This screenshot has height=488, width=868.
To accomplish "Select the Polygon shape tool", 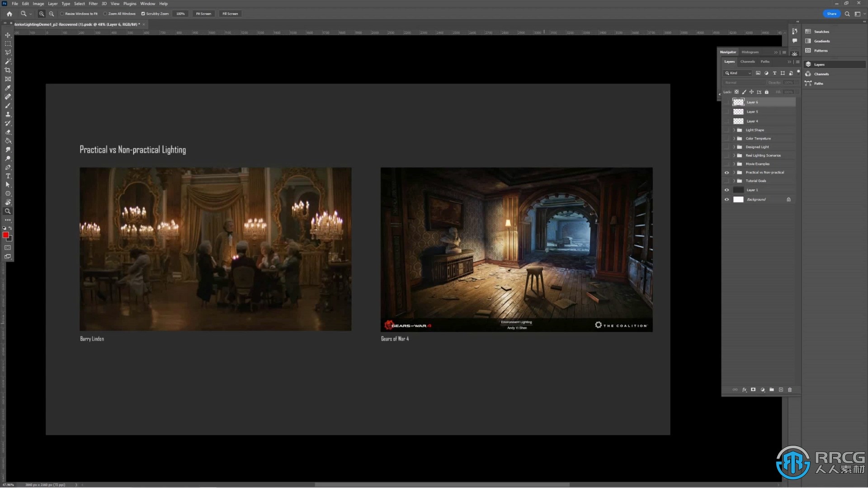I will pyautogui.click(x=8, y=193).
